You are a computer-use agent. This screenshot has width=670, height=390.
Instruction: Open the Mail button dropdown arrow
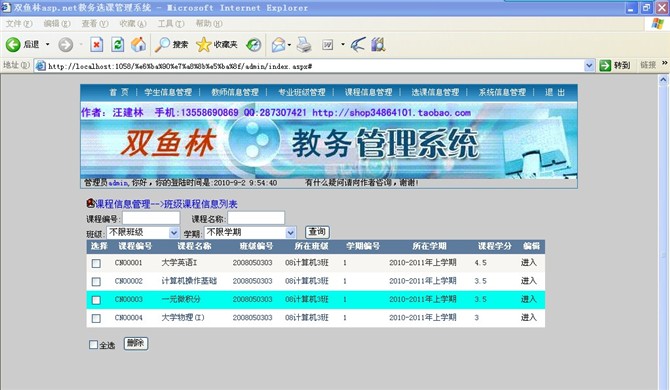(x=289, y=44)
